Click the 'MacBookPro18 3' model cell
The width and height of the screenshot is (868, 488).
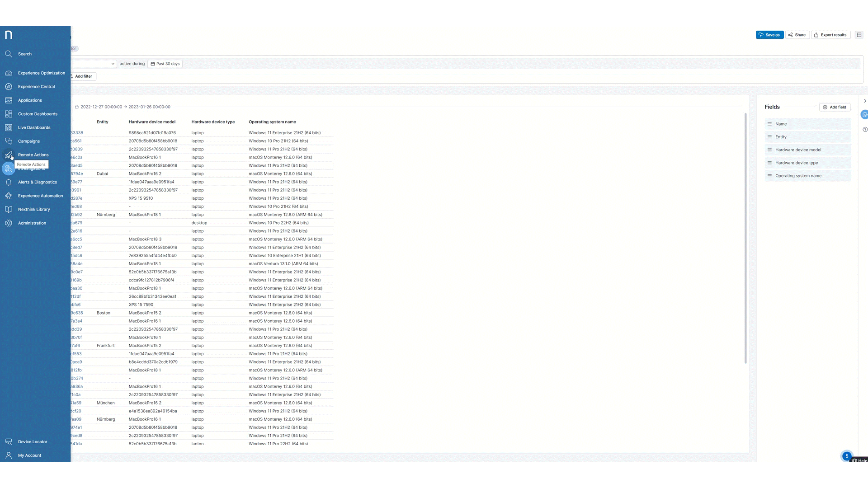coord(145,239)
